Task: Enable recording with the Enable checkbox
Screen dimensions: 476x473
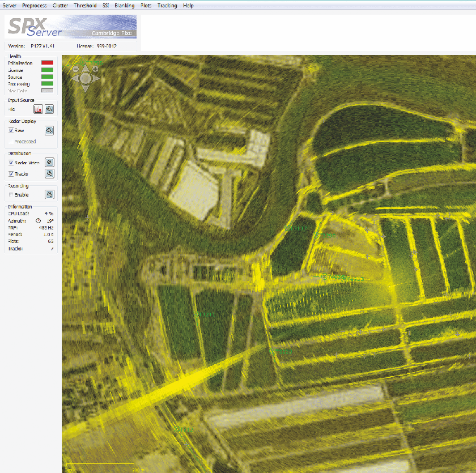Action: pyautogui.click(x=11, y=195)
